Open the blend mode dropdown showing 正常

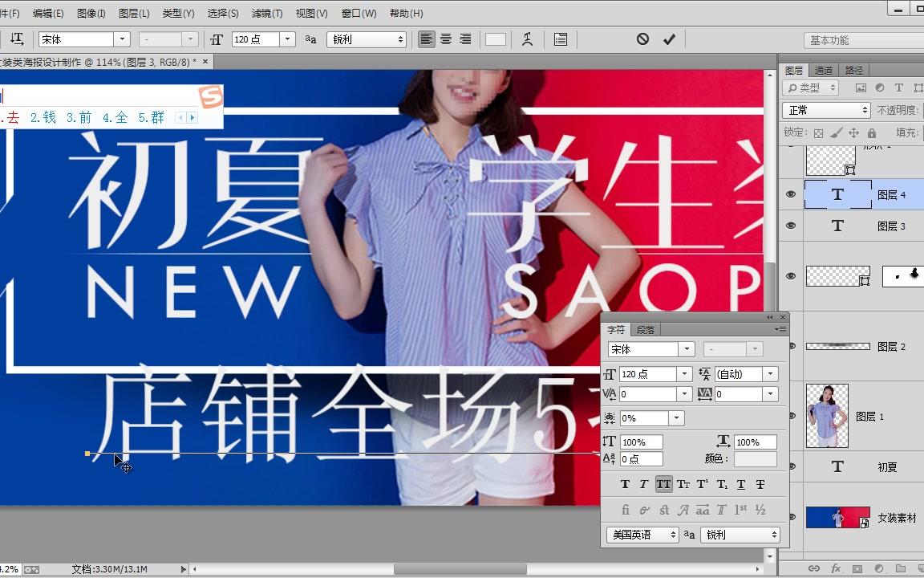[826, 110]
